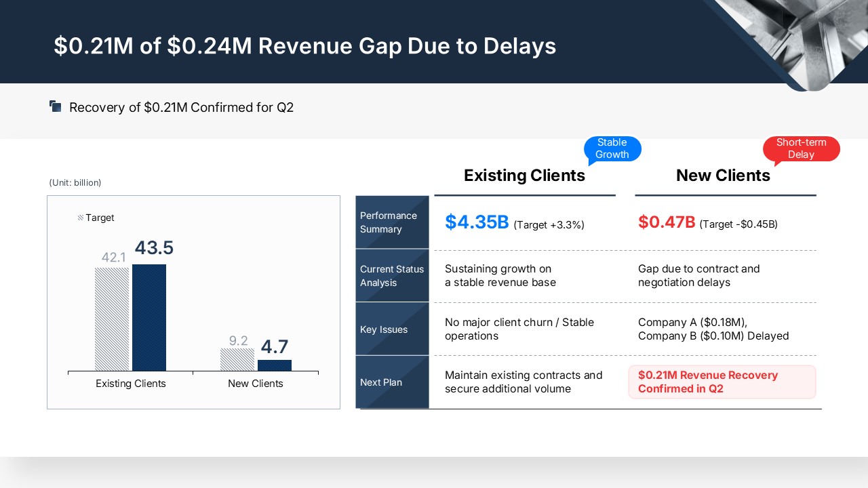868x488 pixels.
Task: Select the Target legend swatch in the chart
Action: point(81,218)
